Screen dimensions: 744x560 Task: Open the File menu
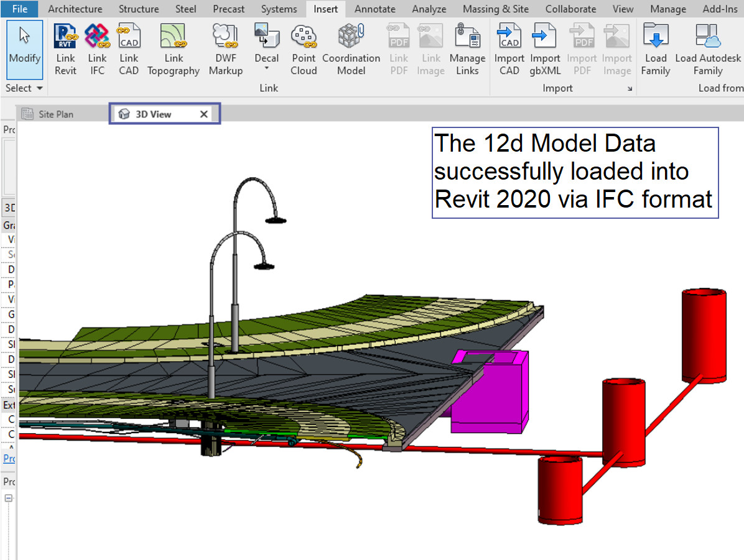(19, 9)
